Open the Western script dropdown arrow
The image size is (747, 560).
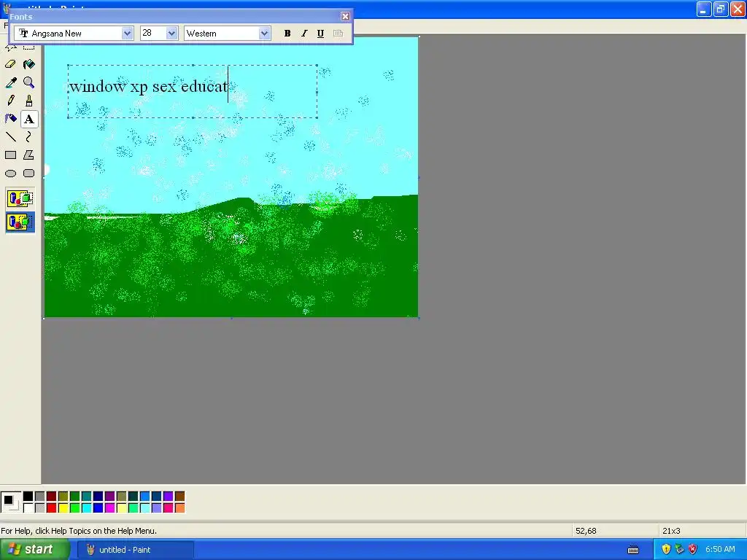click(264, 34)
